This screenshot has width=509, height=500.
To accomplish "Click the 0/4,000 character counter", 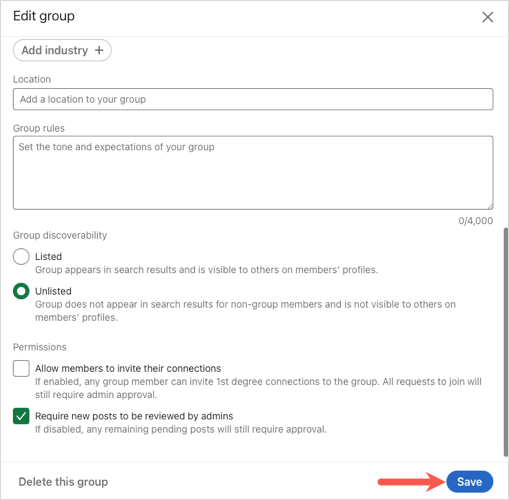I will (475, 221).
